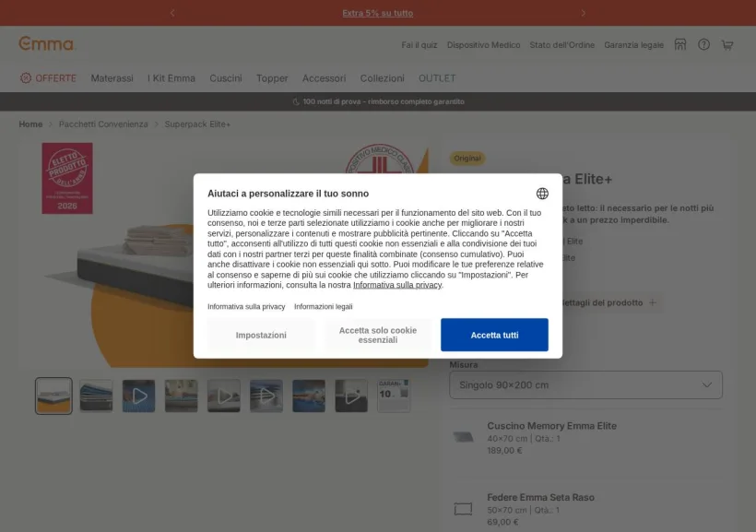This screenshot has height=532, width=756.
Task: Open the Impostazioni cookie settings
Action: pyautogui.click(x=261, y=335)
